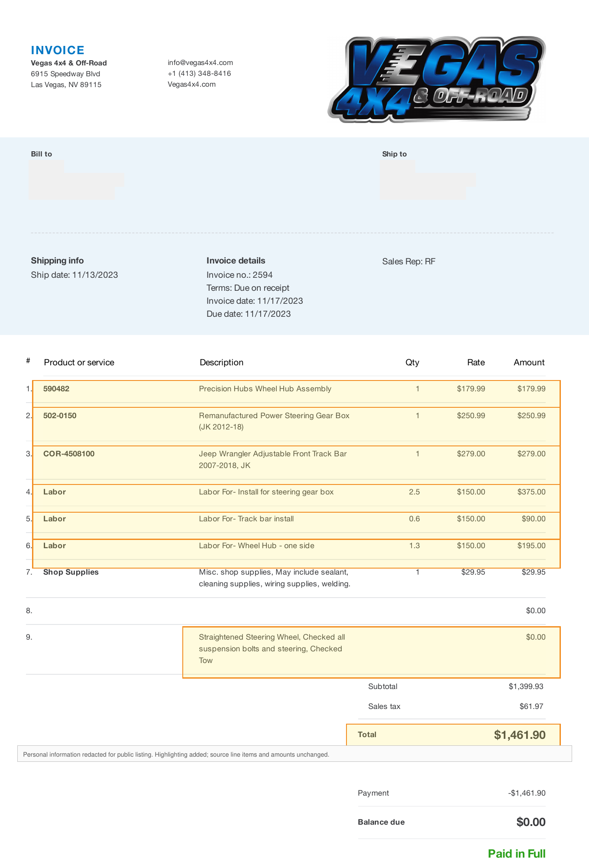Click the Qty column header
Viewport: 589px width, 868px height.
412,362
